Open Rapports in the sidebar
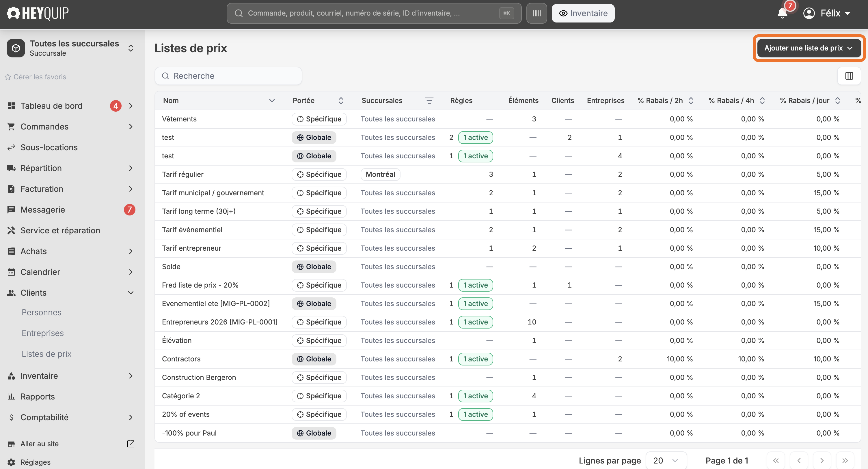The width and height of the screenshot is (868, 469). tap(38, 397)
